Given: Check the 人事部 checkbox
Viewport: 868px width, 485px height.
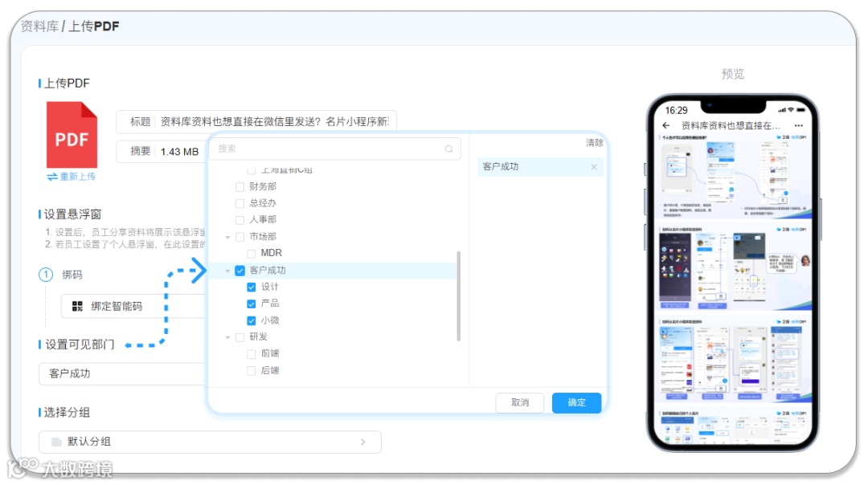Looking at the screenshot, I should (240, 220).
